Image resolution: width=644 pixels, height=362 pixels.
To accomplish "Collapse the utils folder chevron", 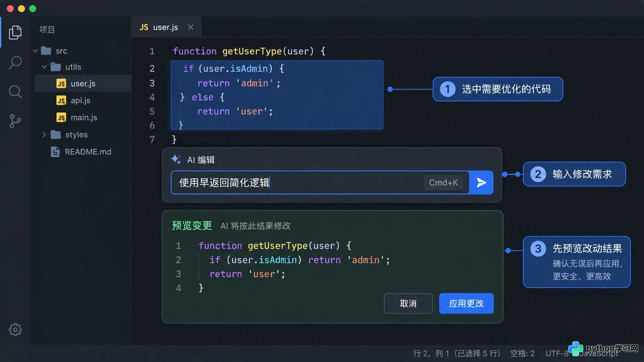I will [44, 67].
